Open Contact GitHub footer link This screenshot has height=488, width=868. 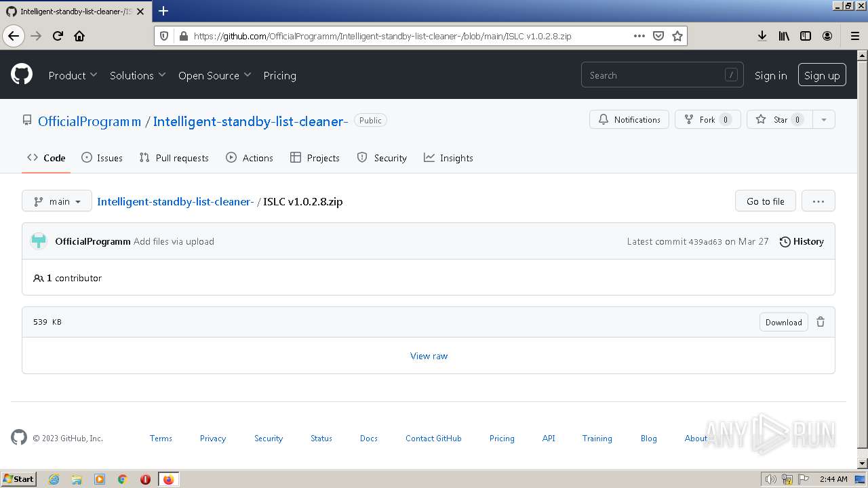point(433,439)
